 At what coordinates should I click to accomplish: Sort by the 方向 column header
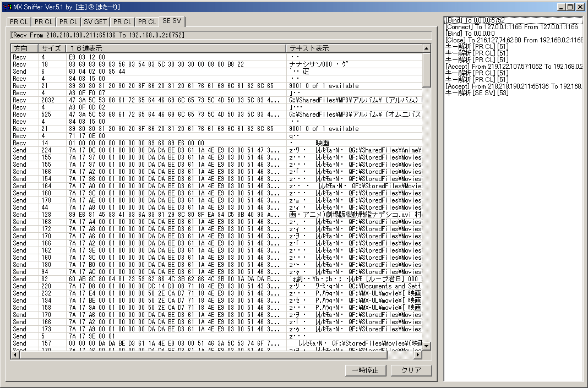(24, 48)
